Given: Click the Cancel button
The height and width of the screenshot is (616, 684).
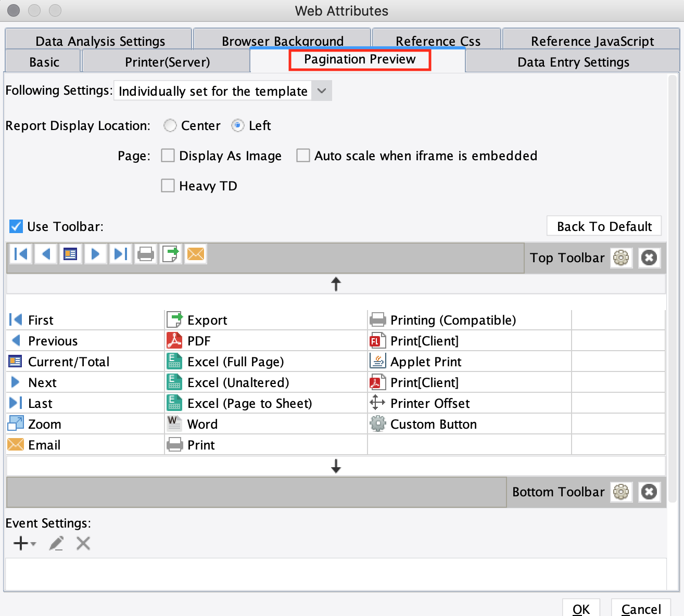Looking at the screenshot, I should 641,609.
